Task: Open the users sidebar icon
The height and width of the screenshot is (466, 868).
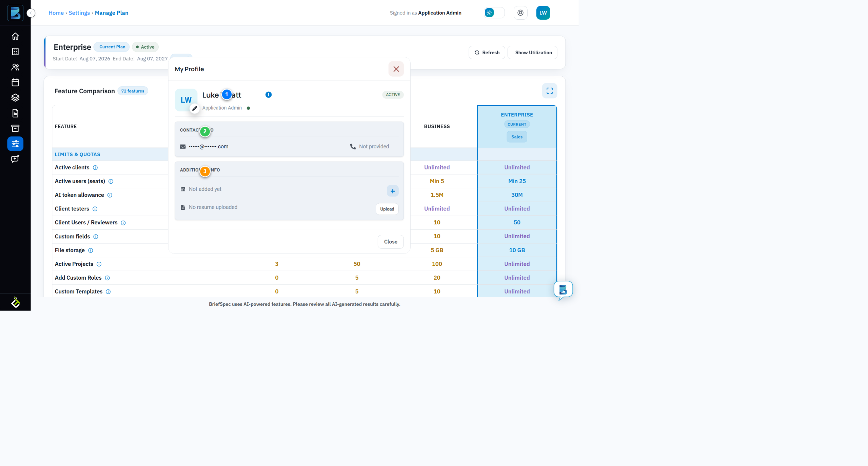Action: (15, 67)
